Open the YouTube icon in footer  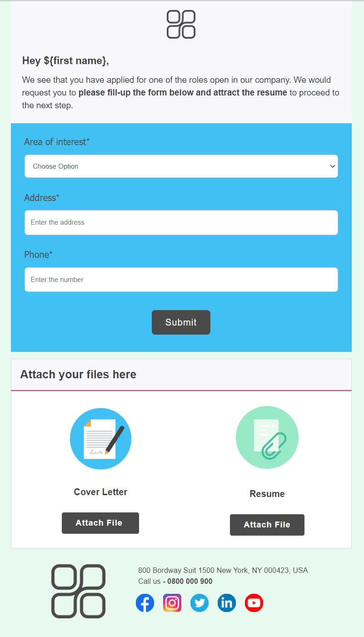pyautogui.click(x=254, y=603)
